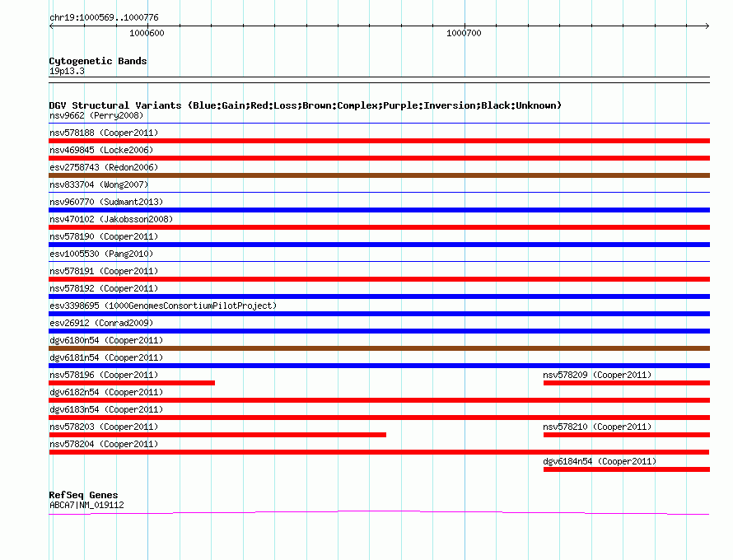
Task: Click the red bar under nsv578210
Action: (x=627, y=435)
